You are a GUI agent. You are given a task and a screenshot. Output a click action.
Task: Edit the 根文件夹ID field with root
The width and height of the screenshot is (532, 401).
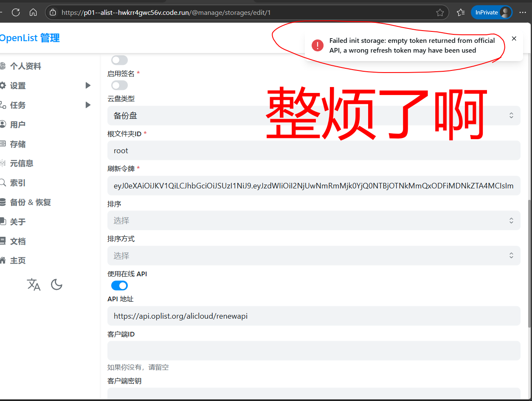click(x=314, y=150)
